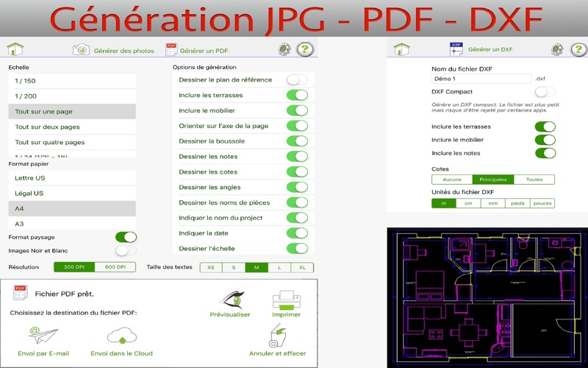
Task: Choose XS text size
Action: 211,268
